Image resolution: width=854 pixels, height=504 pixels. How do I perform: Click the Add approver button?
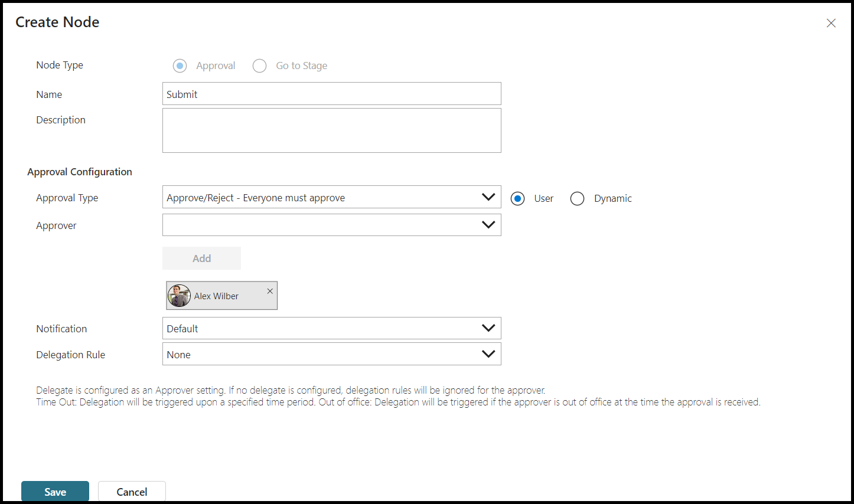click(201, 258)
